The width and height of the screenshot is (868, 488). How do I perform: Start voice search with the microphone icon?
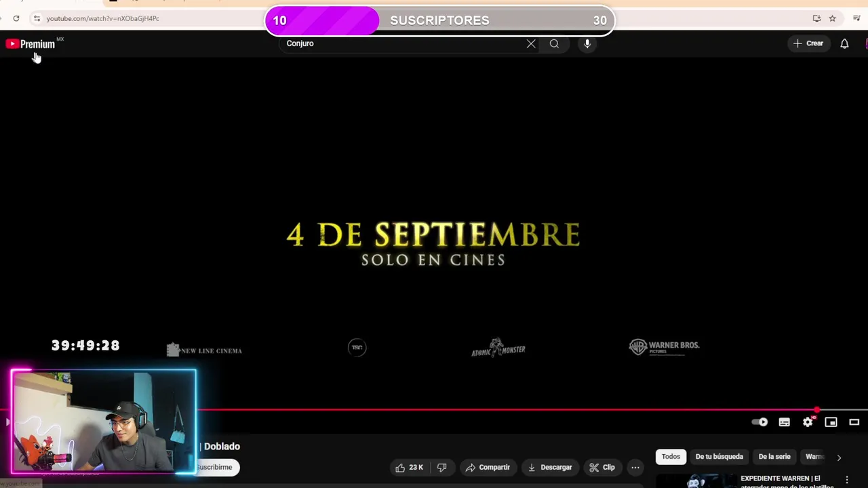point(587,43)
